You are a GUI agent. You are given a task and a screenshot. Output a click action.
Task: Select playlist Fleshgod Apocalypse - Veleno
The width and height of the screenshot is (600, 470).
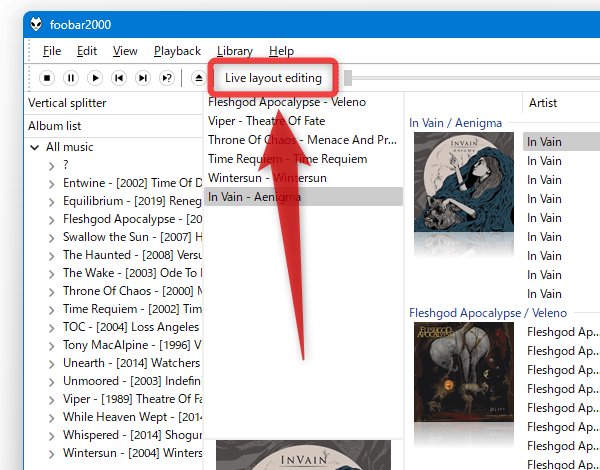coord(303,102)
